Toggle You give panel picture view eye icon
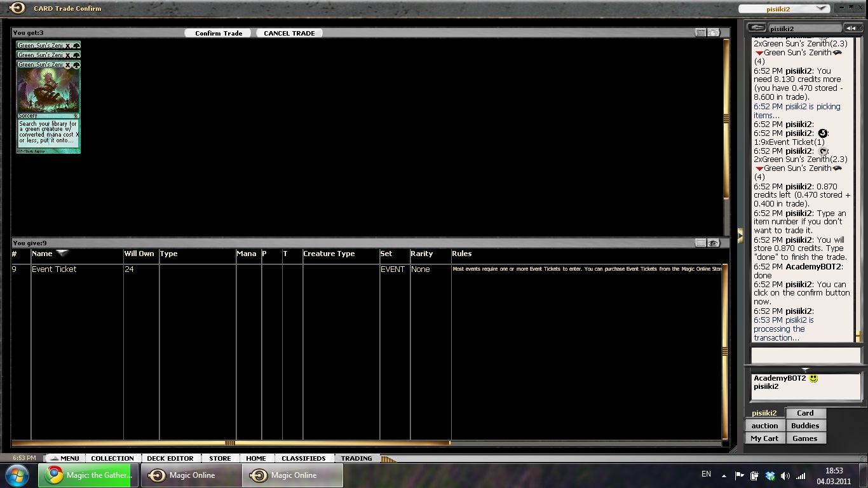 point(714,243)
